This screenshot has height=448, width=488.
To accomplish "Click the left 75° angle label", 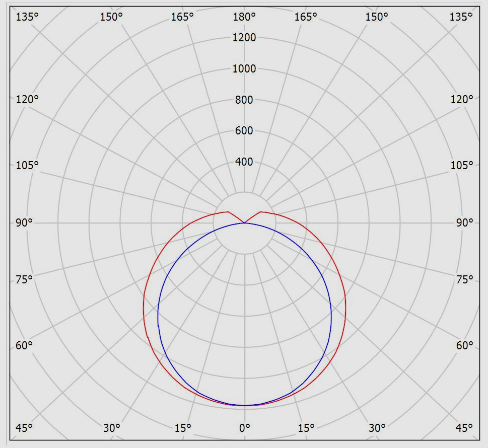I will pyautogui.click(x=24, y=279).
